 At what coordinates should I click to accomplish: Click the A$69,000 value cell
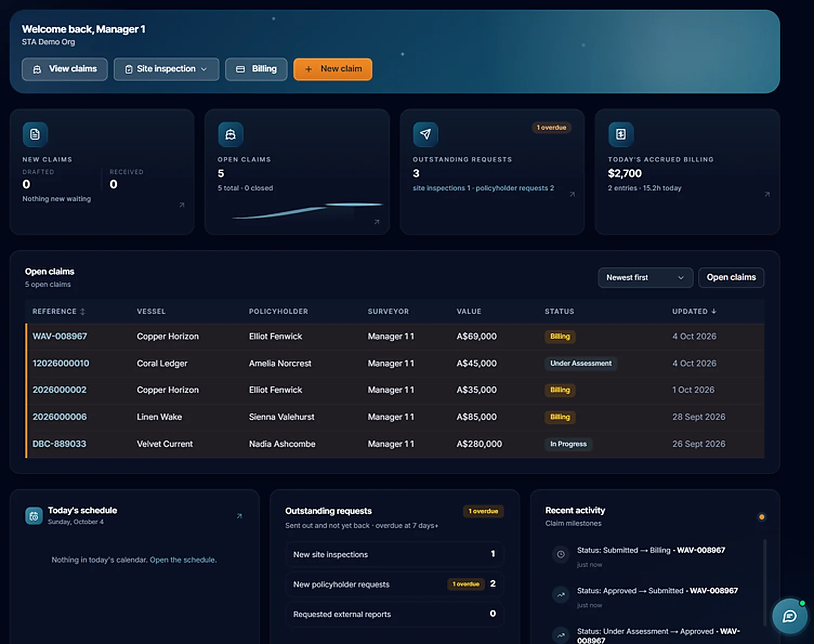[x=476, y=337]
